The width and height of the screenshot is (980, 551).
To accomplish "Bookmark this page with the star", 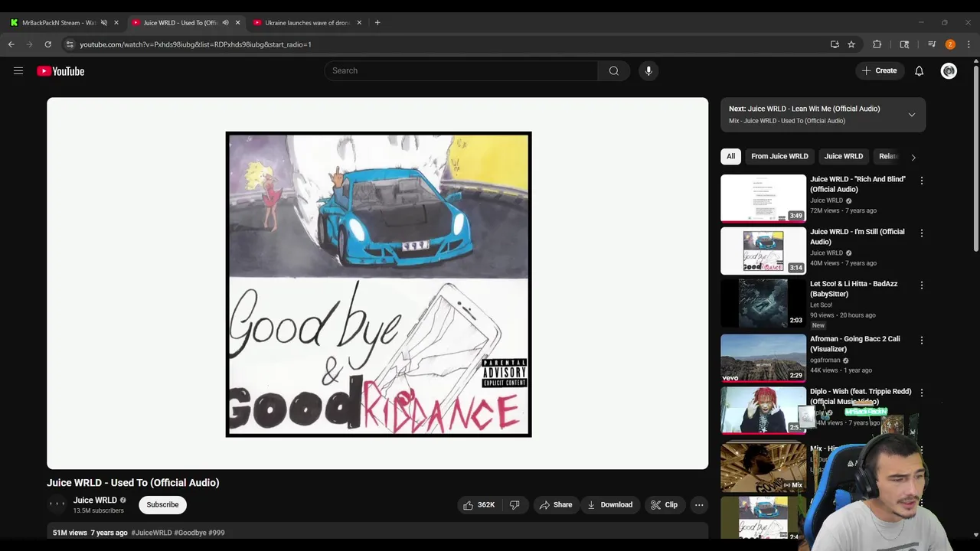I will tap(851, 44).
